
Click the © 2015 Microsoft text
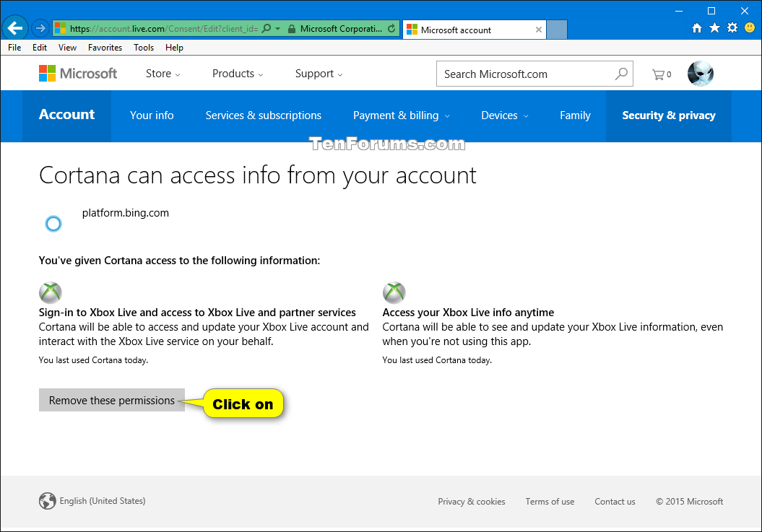[689, 502]
